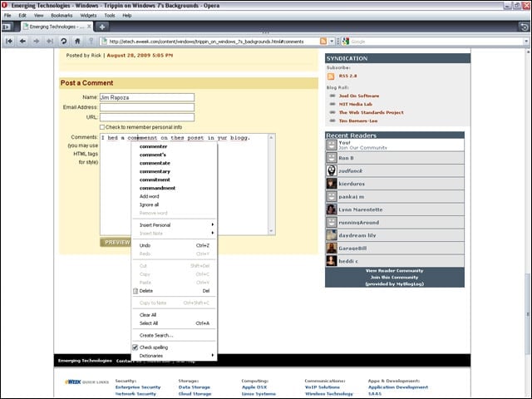Open the Help menu
This screenshot has width=532, height=399.
(x=127, y=15)
